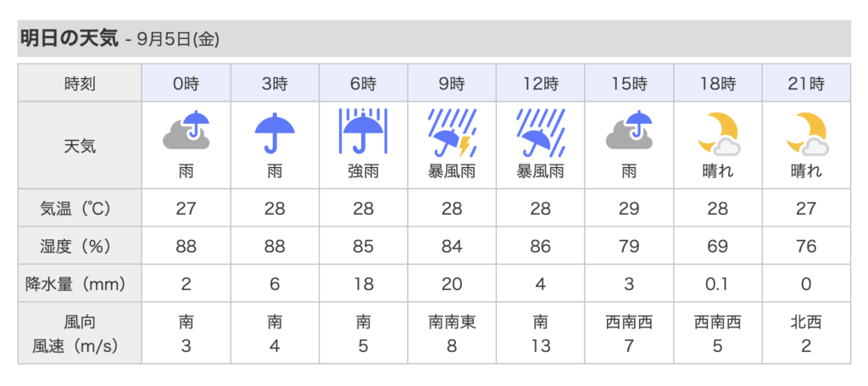Viewport: 868px width, 386px height.
Task: Click the 明日の天気 heading
Action: coord(70,38)
